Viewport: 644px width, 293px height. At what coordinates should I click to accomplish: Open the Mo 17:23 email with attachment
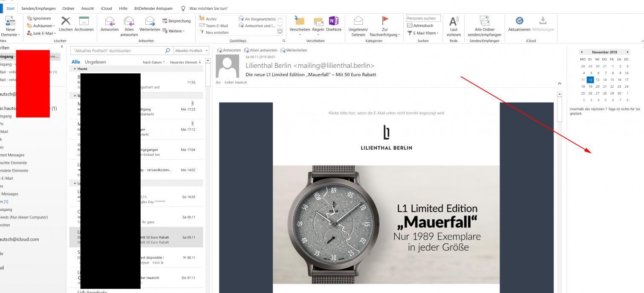click(136, 109)
